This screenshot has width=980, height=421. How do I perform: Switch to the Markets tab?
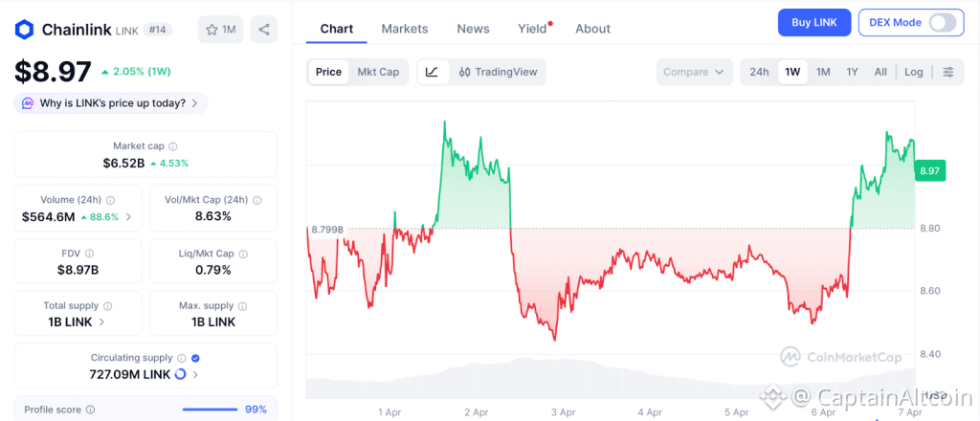[x=405, y=29]
